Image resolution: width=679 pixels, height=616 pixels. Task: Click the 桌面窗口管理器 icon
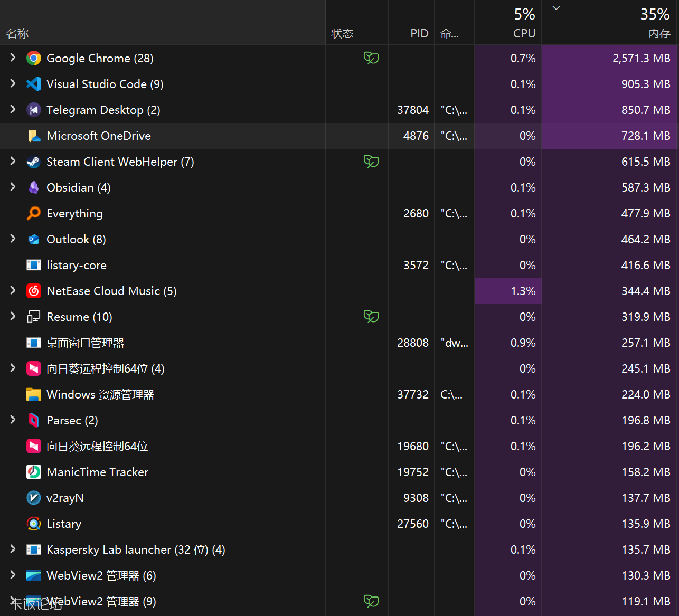tap(34, 343)
